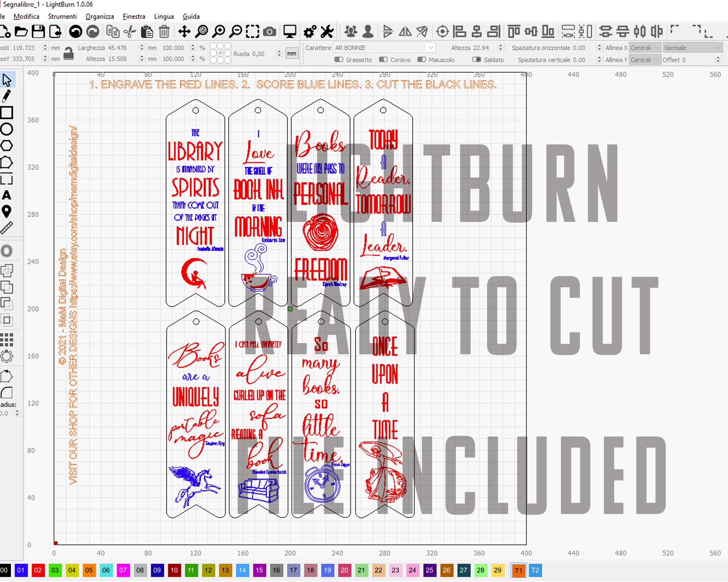Activate the laser frame/trace camera capture

269,32
